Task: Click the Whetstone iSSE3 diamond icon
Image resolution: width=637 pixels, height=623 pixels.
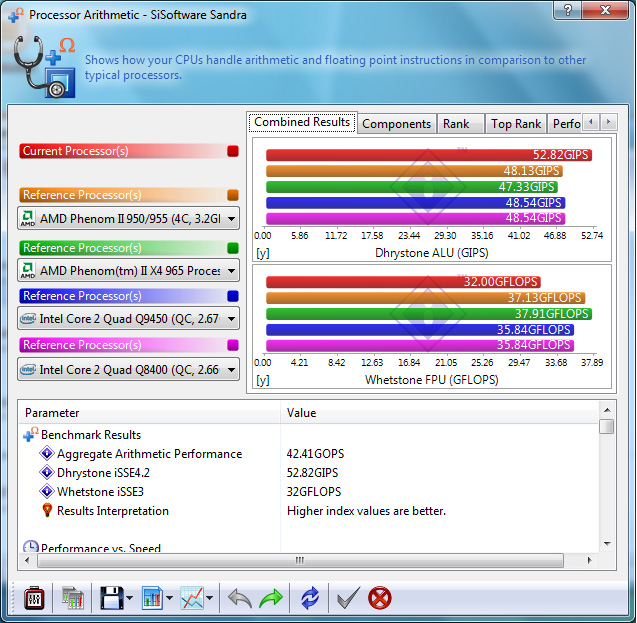Action: (47, 491)
